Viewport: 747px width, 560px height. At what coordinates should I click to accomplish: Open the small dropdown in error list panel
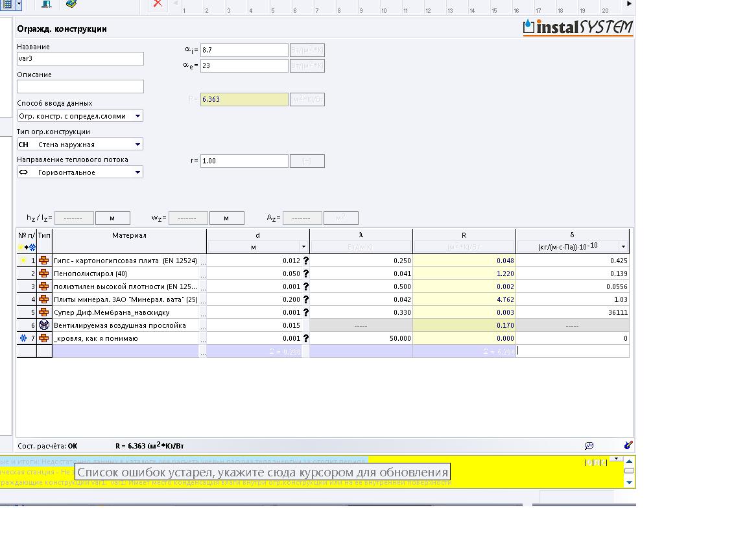tap(617, 459)
